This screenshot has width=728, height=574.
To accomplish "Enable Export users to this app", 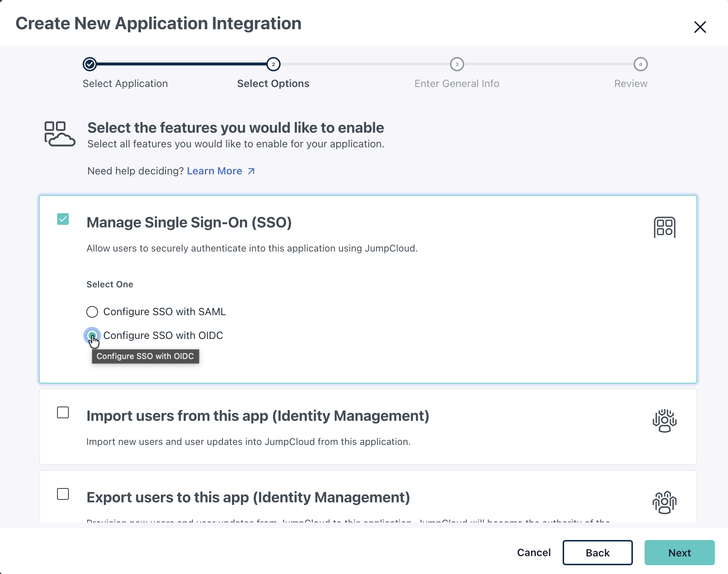I will (x=63, y=495).
